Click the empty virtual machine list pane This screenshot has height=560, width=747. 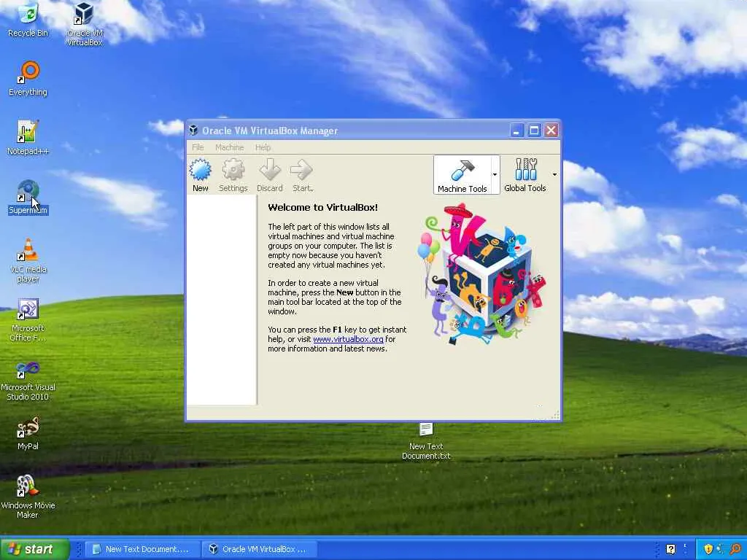(x=222, y=300)
